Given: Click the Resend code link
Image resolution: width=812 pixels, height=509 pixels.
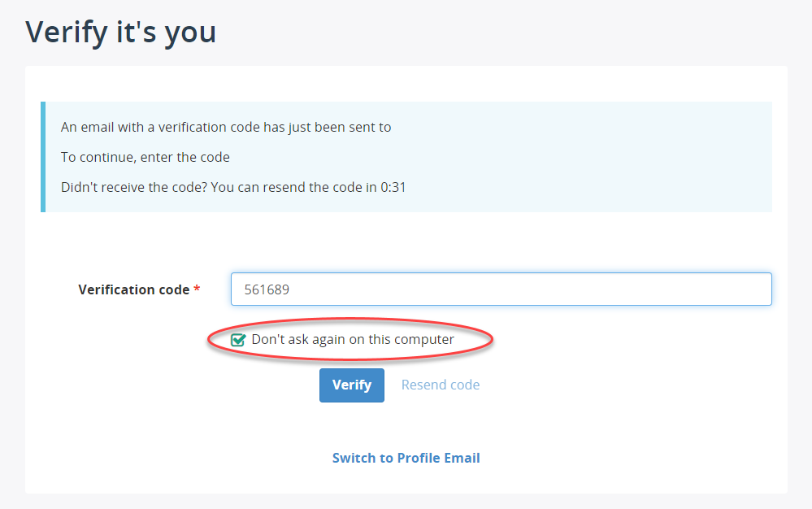Looking at the screenshot, I should (441, 385).
